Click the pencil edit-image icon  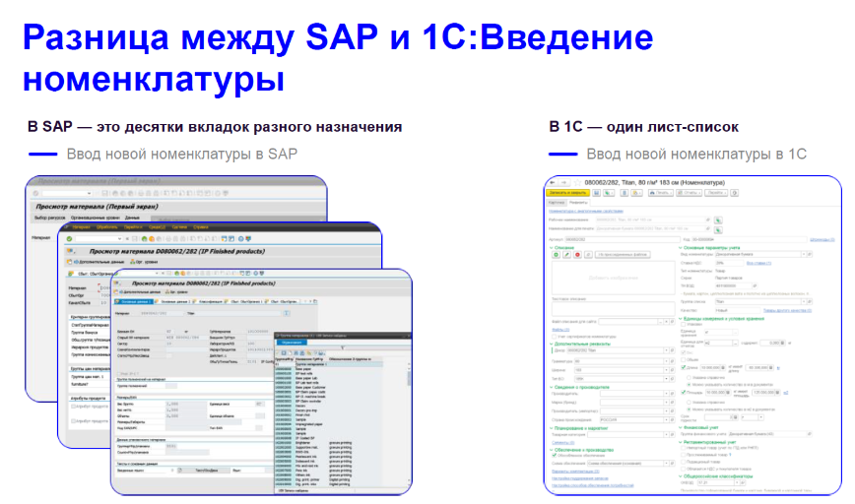[x=566, y=255]
